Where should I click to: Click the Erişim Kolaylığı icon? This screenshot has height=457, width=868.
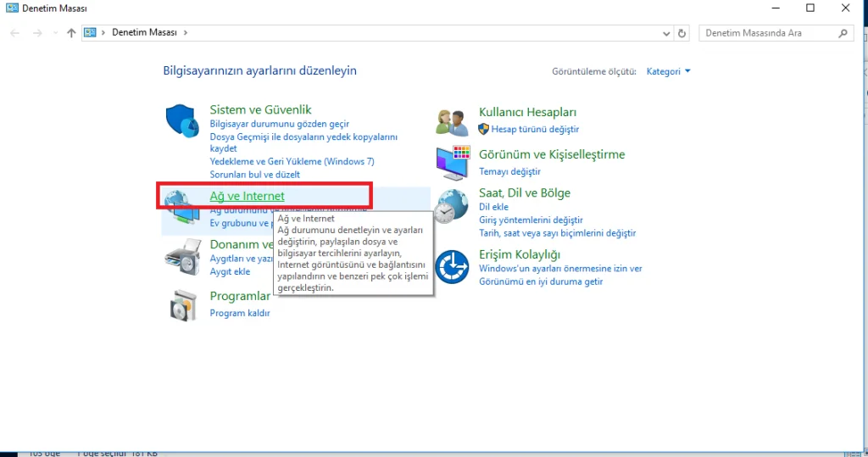tap(452, 267)
